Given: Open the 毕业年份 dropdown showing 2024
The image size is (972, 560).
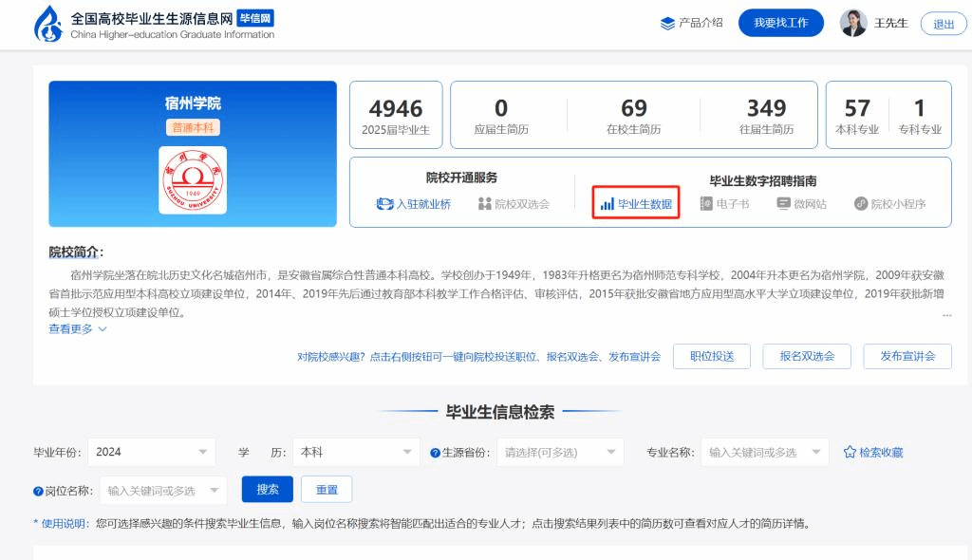Looking at the screenshot, I should pyautogui.click(x=152, y=452).
